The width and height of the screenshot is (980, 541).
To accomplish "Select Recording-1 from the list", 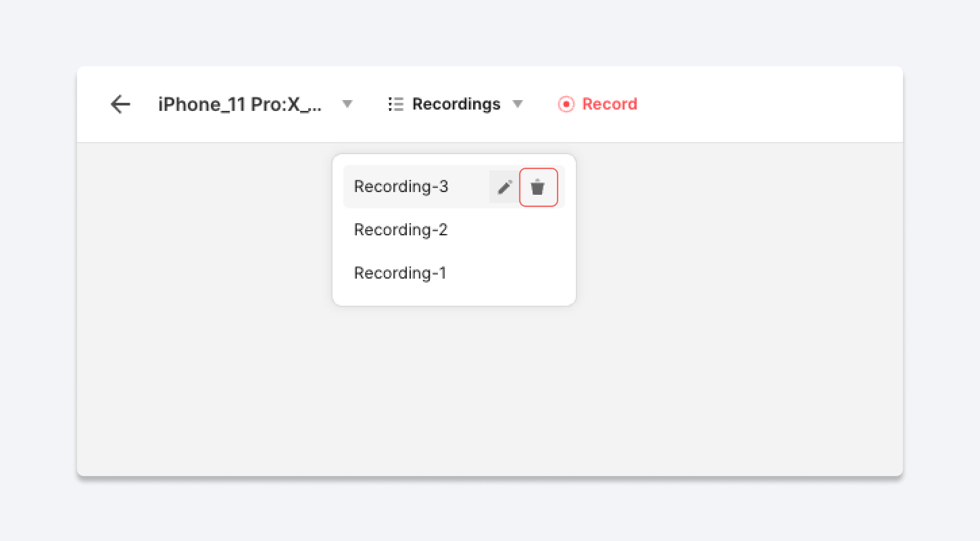I will tap(400, 273).
